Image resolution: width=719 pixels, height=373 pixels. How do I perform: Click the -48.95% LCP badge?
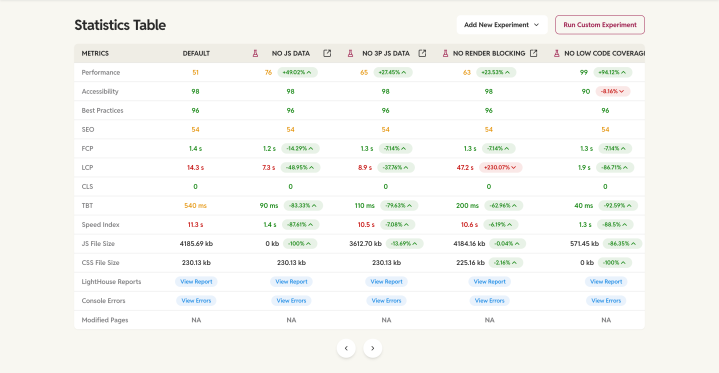300,167
